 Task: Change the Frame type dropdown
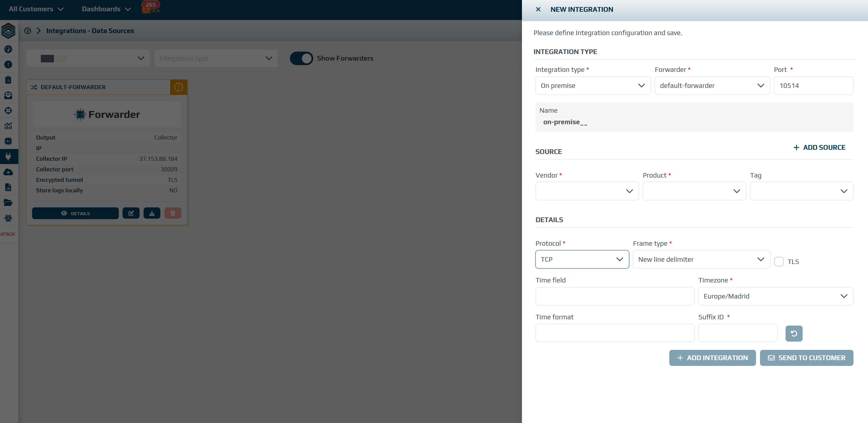pos(701,259)
